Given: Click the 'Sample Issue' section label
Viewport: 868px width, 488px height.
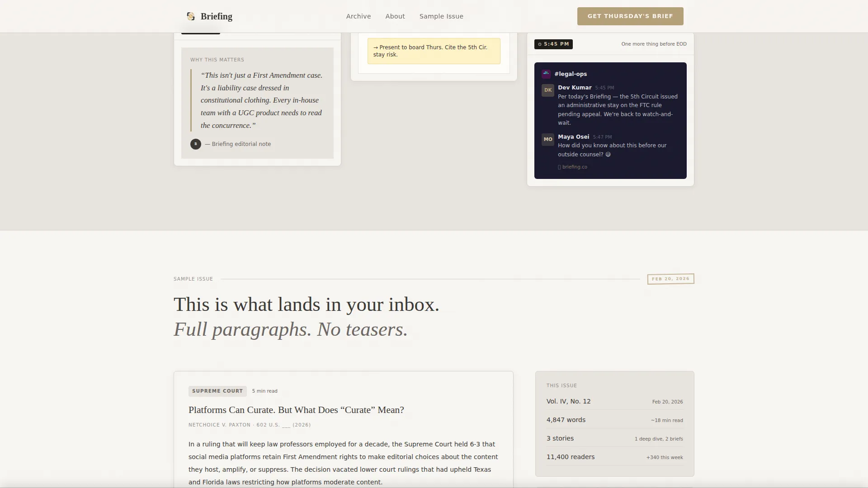Looking at the screenshot, I should pyautogui.click(x=193, y=279).
